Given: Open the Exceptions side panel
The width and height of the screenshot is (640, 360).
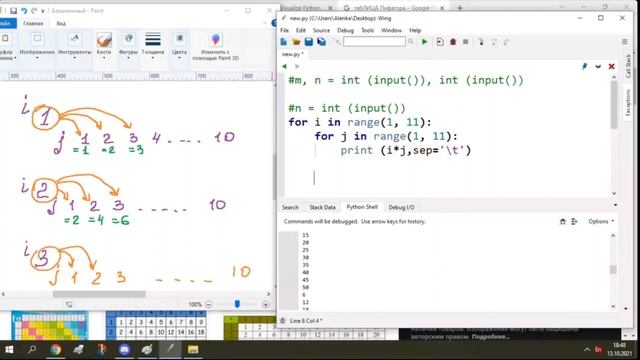Looking at the screenshot, I should pyautogui.click(x=628, y=102).
